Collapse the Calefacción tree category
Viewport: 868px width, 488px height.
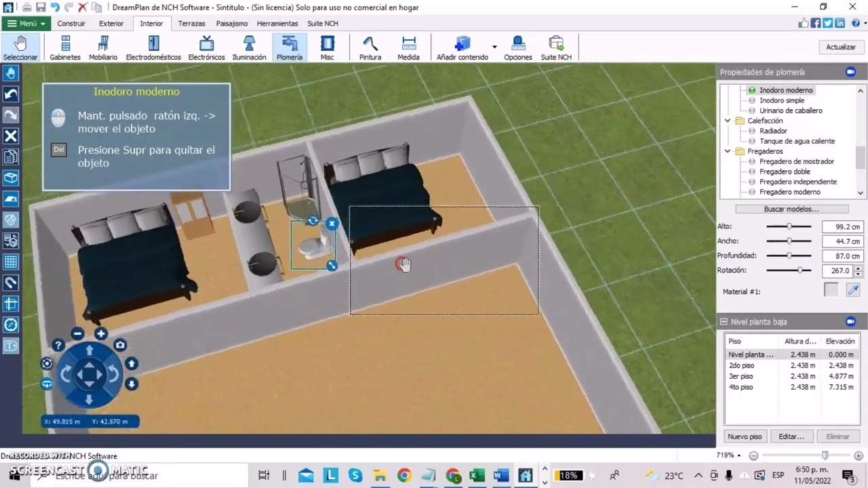pyautogui.click(x=728, y=121)
